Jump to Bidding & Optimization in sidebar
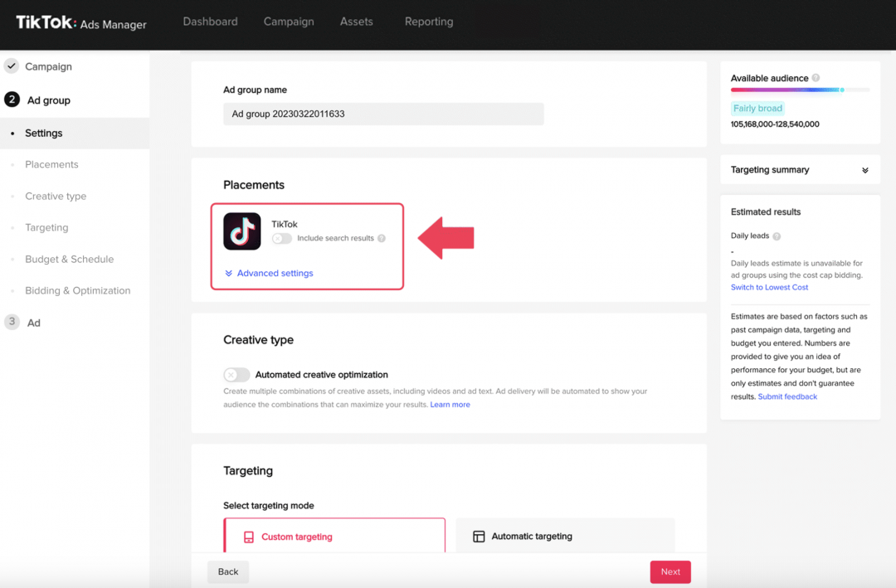The image size is (896, 588). [78, 290]
